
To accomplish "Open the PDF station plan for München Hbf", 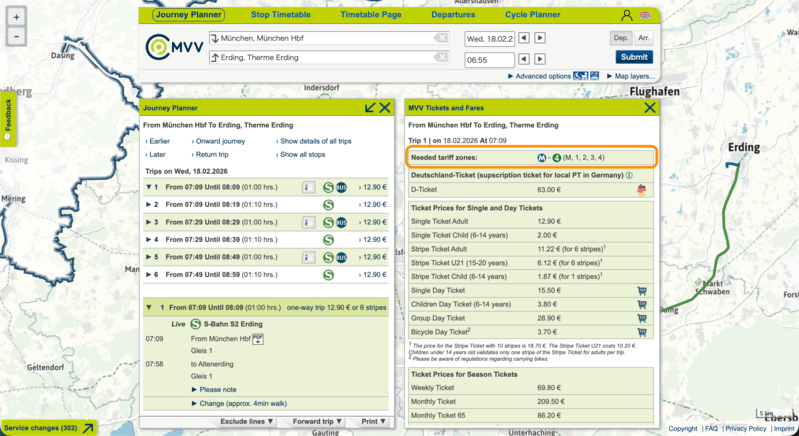I will pyautogui.click(x=257, y=339).
